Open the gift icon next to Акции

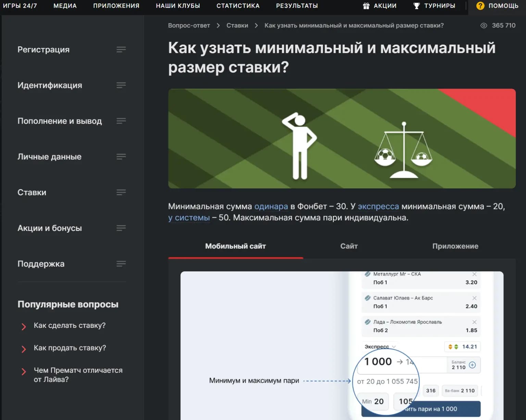point(366,6)
